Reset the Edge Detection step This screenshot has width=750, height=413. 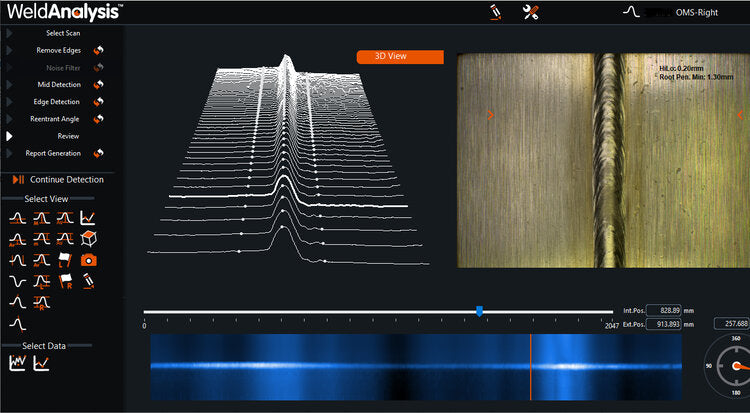(98, 102)
